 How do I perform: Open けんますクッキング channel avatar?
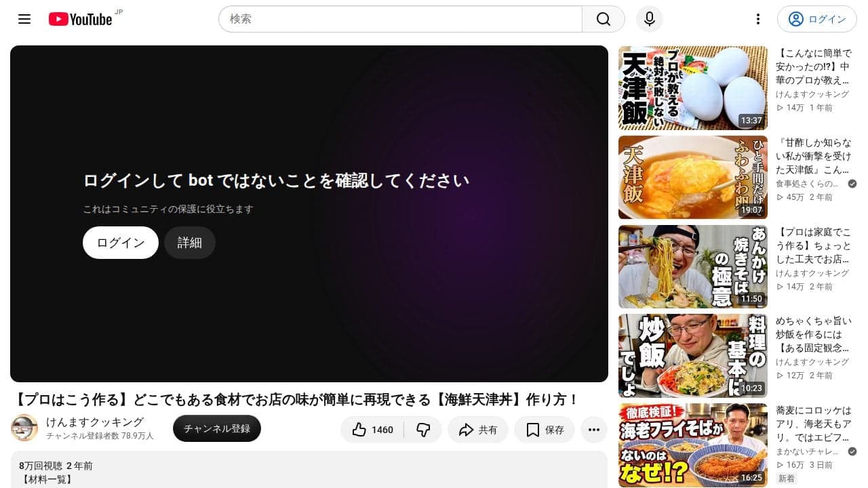pyautogui.click(x=24, y=428)
